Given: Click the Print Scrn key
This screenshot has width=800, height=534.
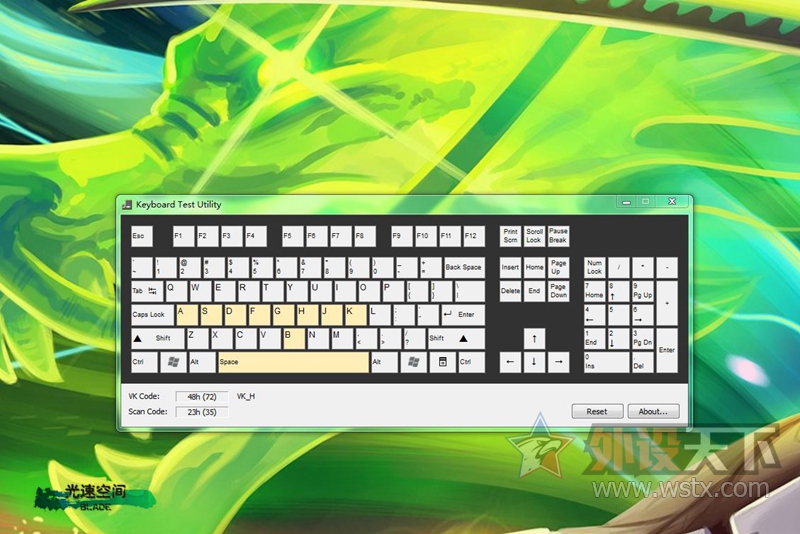Looking at the screenshot, I should 510,236.
